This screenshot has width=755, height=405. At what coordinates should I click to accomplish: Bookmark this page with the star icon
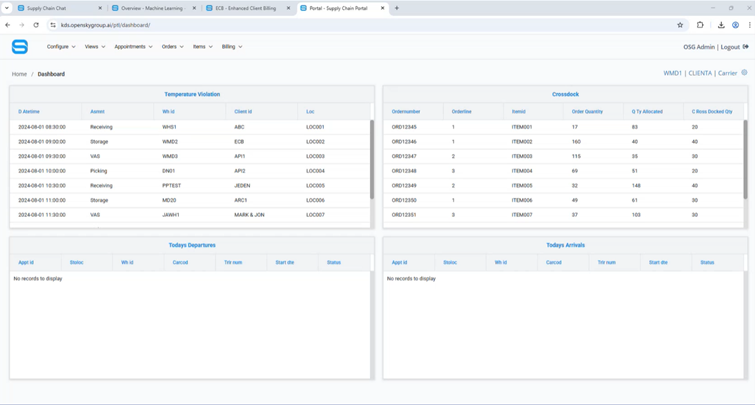click(x=680, y=25)
